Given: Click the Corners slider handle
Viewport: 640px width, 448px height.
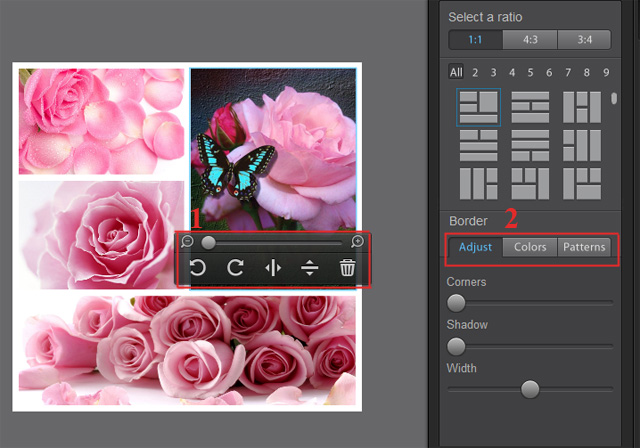Looking at the screenshot, I should 456,303.
